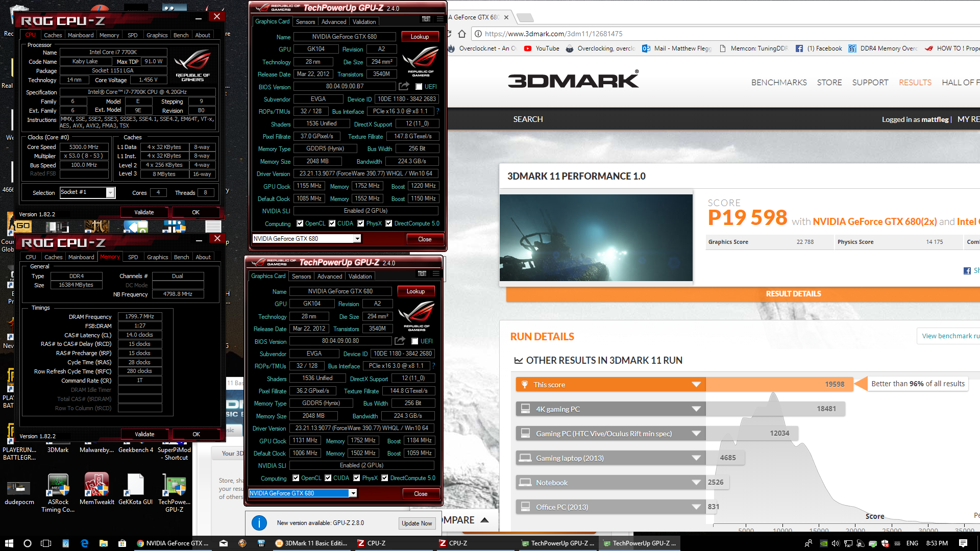Click Bus Interface question mark in upper GPU-Z
The image size is (980, 551).
(437, 111)
